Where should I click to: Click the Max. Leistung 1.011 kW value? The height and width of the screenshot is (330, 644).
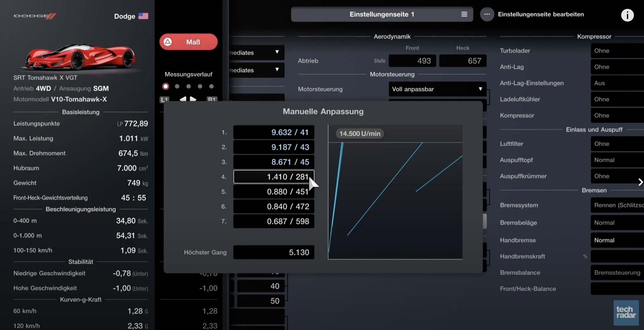click(x=133, y=138)
